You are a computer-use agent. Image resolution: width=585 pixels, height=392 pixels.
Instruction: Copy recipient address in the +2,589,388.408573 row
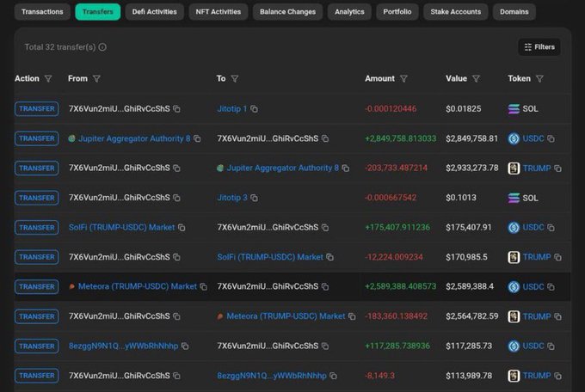click(325, 286)
